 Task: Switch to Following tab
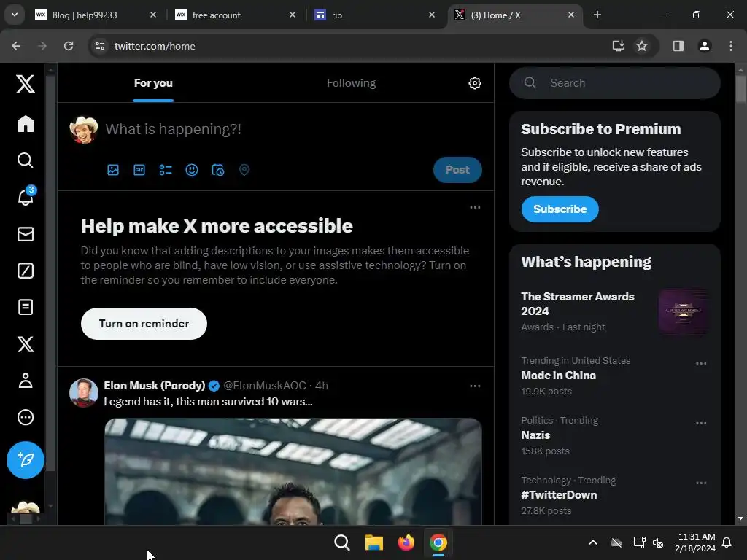point(351,83)
